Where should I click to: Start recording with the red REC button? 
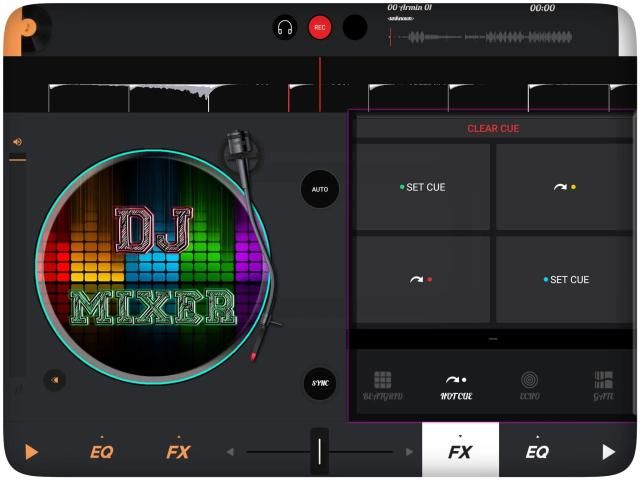[320, 28]
